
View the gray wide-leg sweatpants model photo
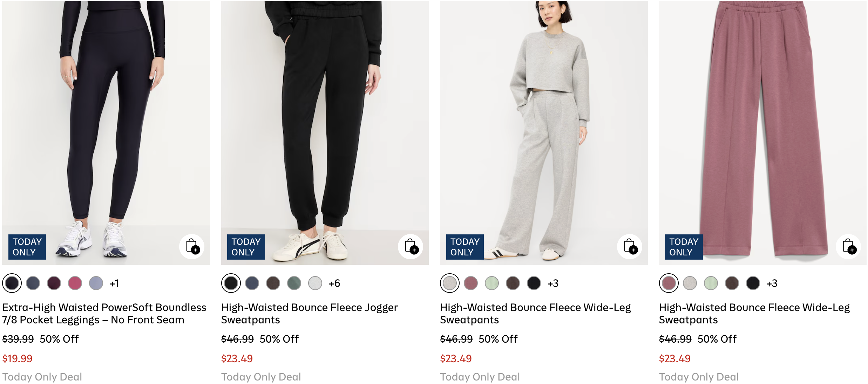[543, 123]
